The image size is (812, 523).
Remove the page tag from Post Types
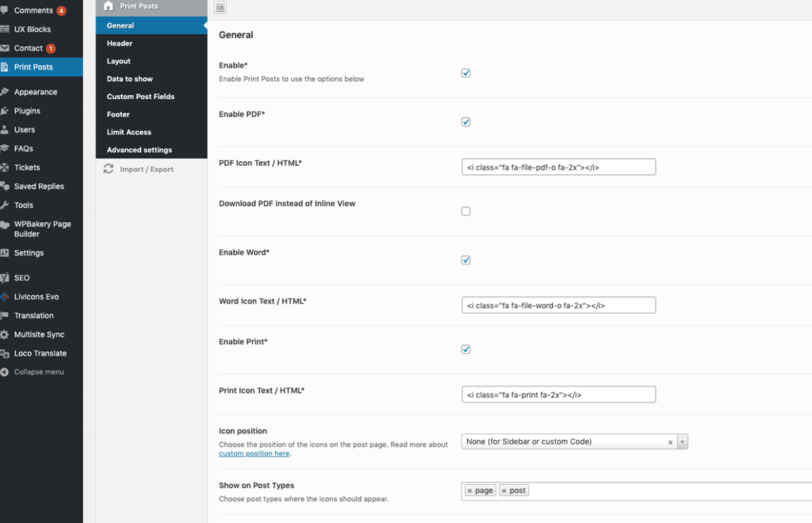click(469, 491)
